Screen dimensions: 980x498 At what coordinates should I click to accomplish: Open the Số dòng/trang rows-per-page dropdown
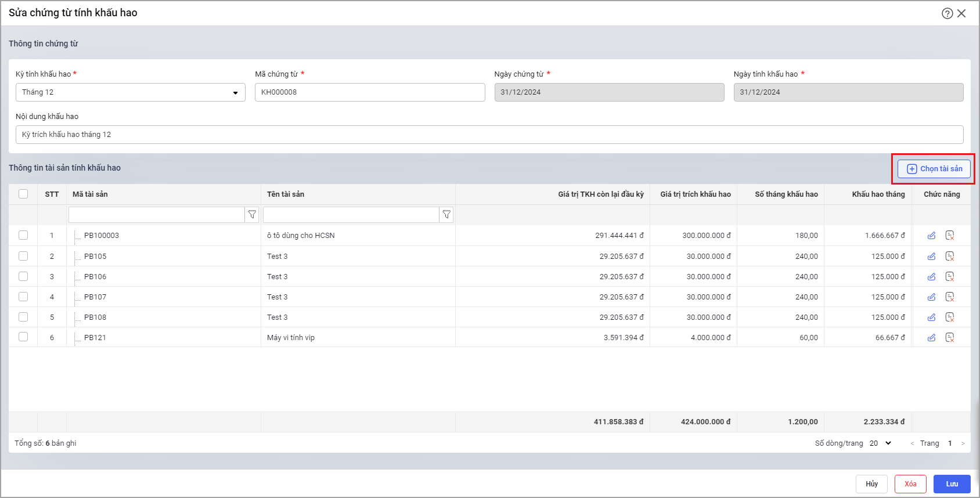tap(880, 443)
